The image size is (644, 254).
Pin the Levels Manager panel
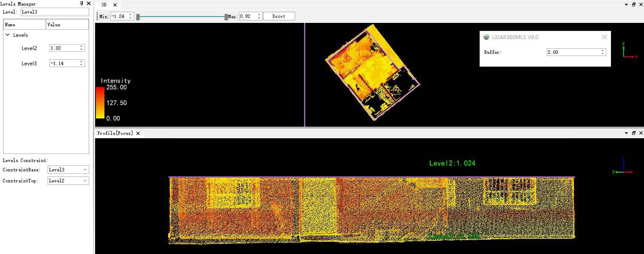coord(82,3)
